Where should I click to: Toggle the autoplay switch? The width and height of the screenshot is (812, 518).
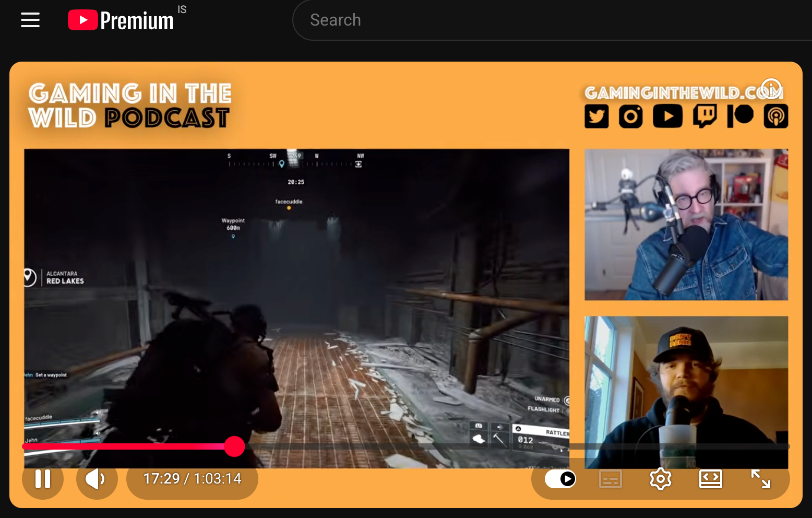560,479
